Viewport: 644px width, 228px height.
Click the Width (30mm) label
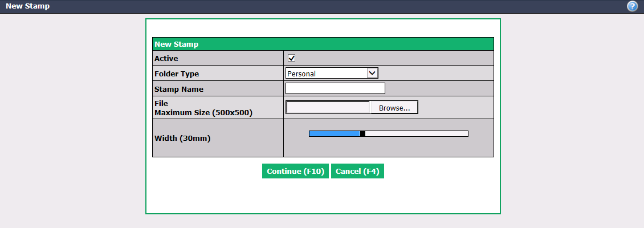pyautogui.click(x=182, y=139)
